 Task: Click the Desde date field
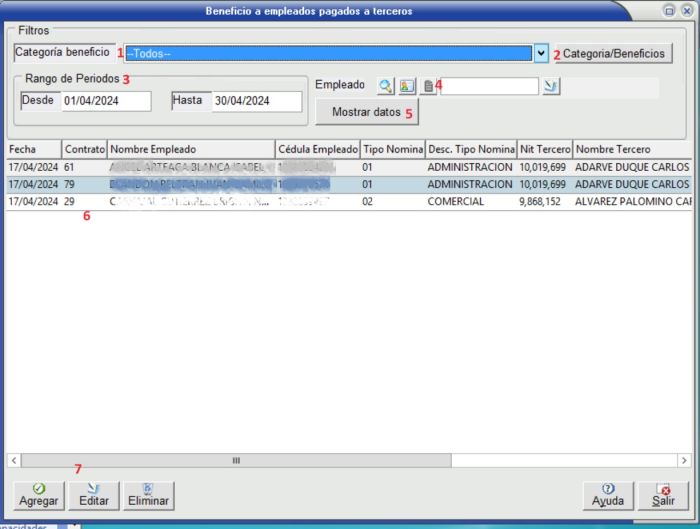pyautogui.click(x=105, y=101)
